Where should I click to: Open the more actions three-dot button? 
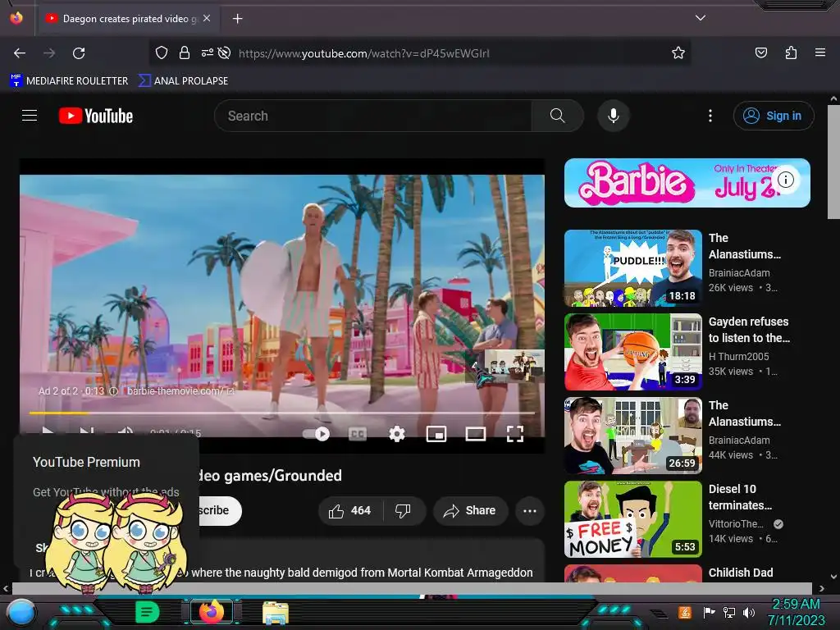coord(530,510)
